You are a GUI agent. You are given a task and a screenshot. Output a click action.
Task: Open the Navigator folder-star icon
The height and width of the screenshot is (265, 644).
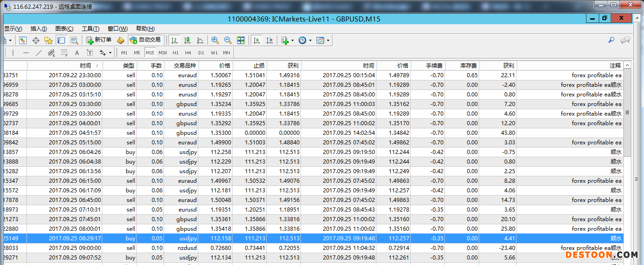click(x=48, y=40)
